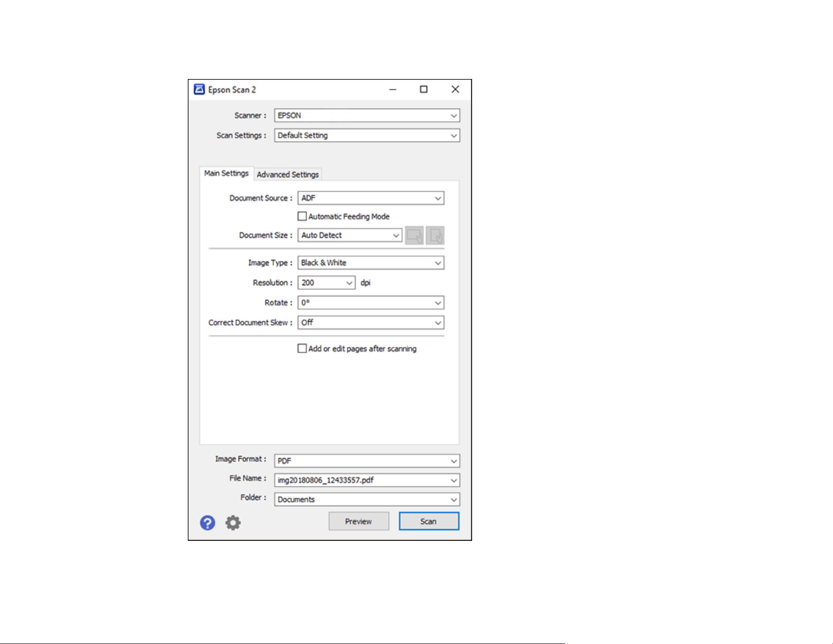The height and width of the screenshot is (644, 833).
Task: Open the Configuration gear icon
Action: [x=233, y=523]
